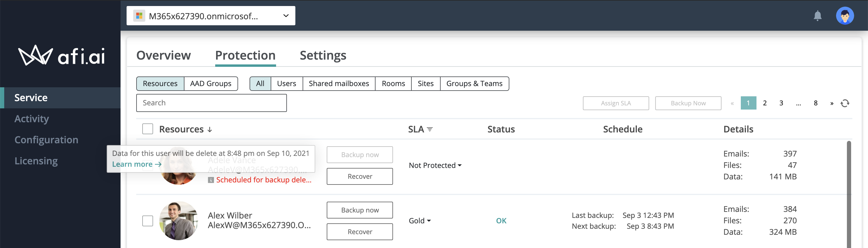Click Backup now for Alex Wilber

[360, 210]
